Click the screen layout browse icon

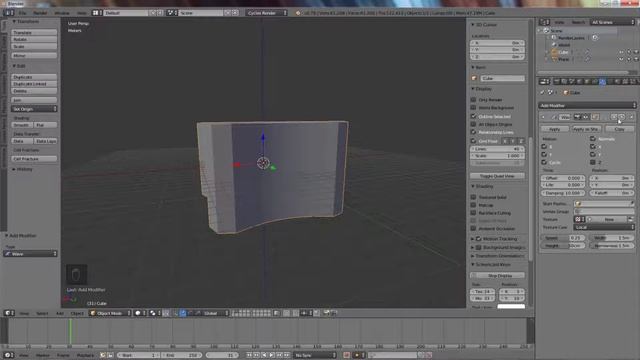(97, 13)
